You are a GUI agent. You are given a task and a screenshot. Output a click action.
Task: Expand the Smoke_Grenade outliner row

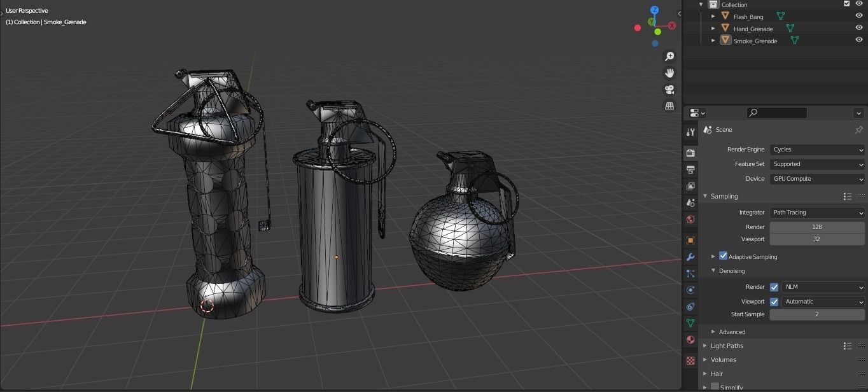(713, 41)
